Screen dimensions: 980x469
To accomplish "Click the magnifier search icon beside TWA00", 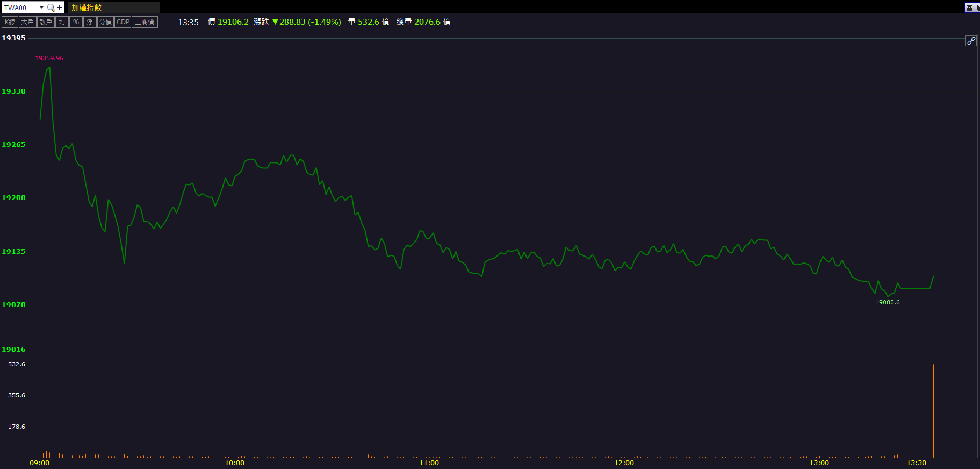I will pyautogui.click(x=51, y=8).
